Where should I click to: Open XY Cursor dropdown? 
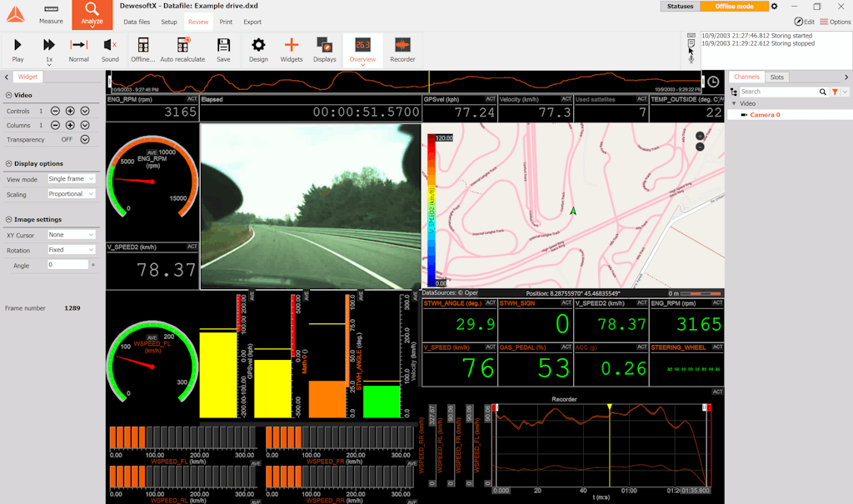click(71, 235)
